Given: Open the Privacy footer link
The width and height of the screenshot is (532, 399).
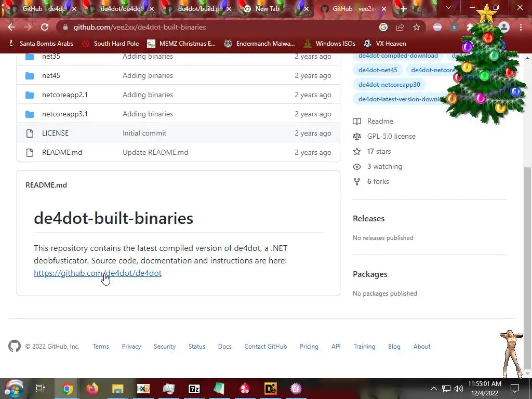Looking at the screenshot, I should click(x=131, y=347).
